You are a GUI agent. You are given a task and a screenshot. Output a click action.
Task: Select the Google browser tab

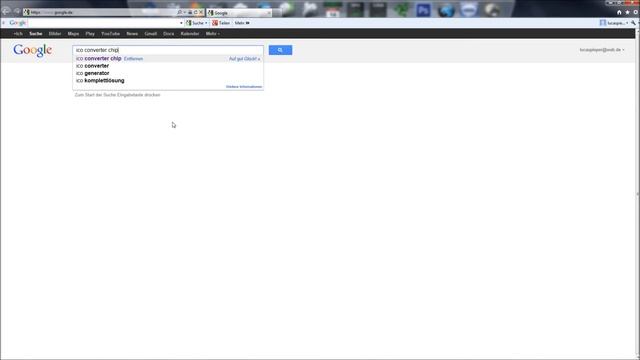[239, 13]
